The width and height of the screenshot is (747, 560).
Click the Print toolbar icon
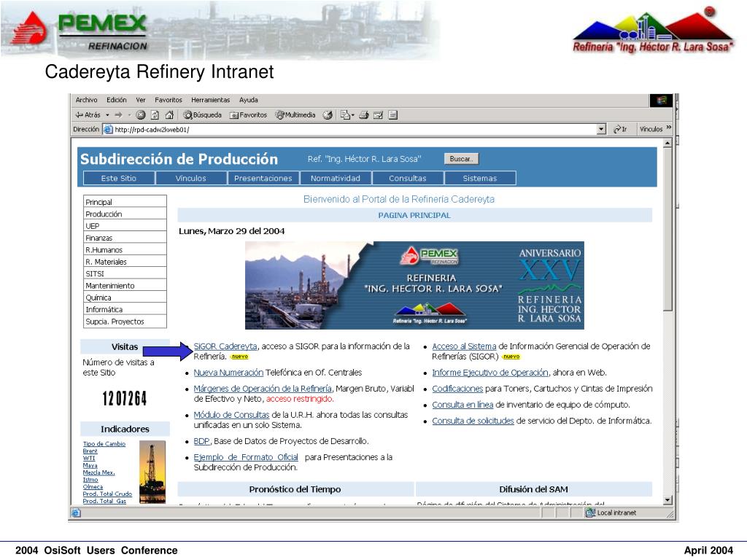[364, 114]
